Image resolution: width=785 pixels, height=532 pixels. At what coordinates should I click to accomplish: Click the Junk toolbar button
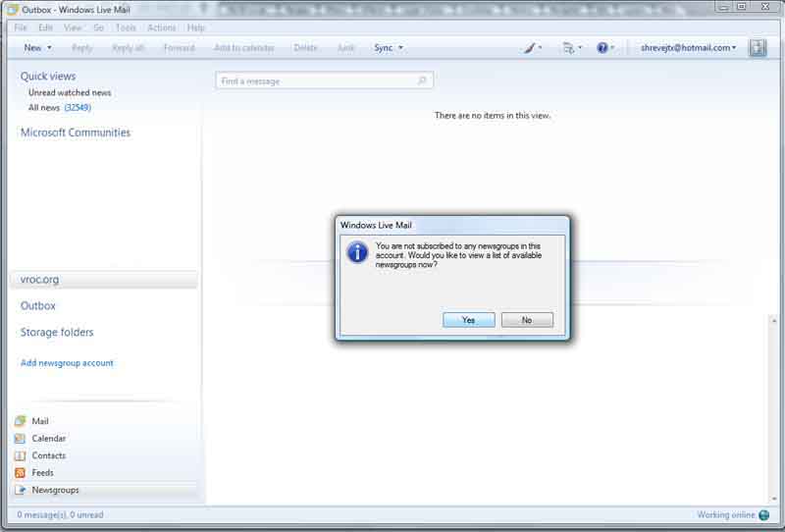[345, 47]
